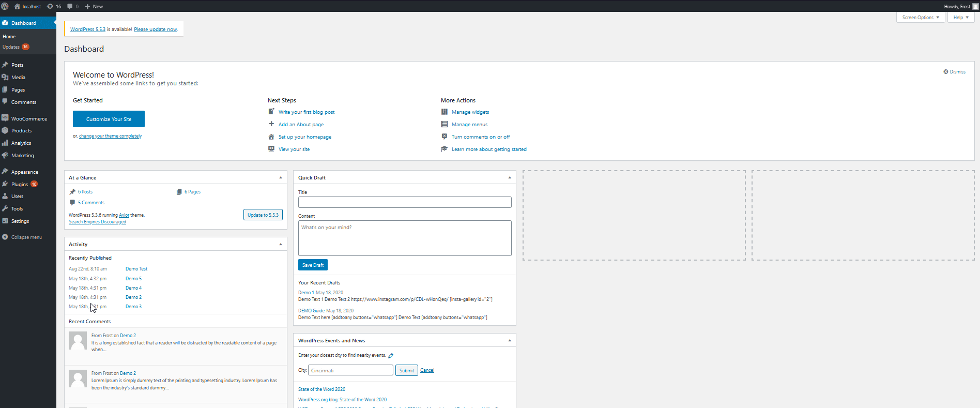Screen dimensions: 980x408
Task: Click the Marketing megaphone icon
Action: pos(5,155)
